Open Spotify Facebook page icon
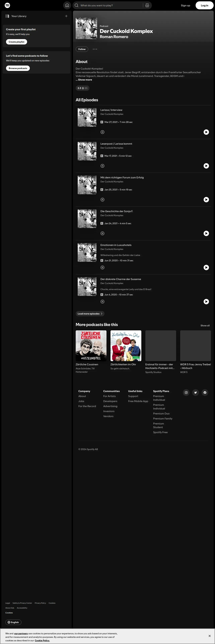 click(205, 393)
